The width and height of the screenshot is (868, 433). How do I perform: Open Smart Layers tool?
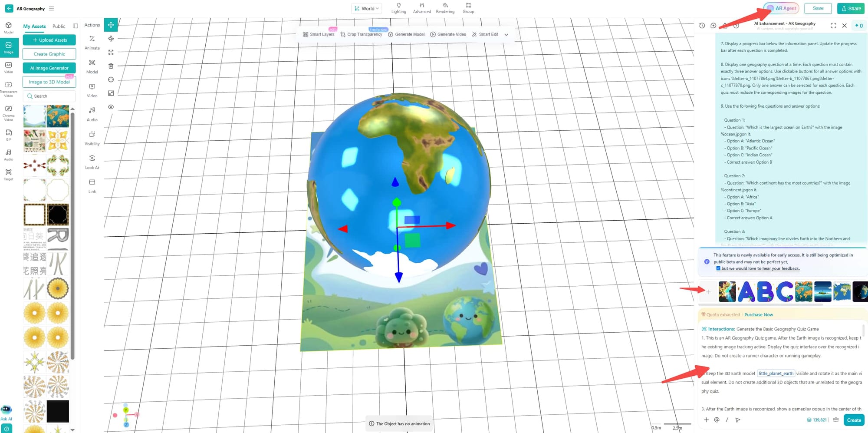(319, 34)
